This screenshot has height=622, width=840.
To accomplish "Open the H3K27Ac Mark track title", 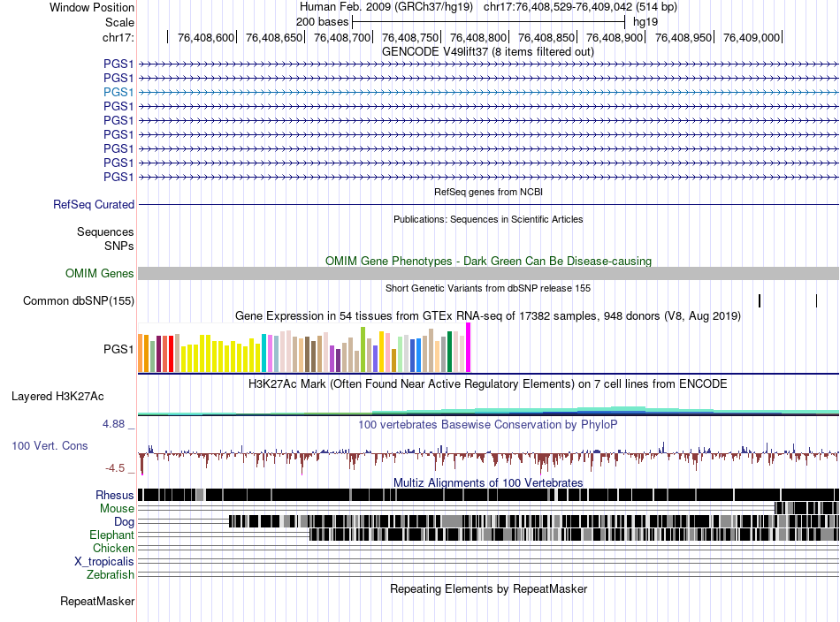I will [x=488, y=383].
